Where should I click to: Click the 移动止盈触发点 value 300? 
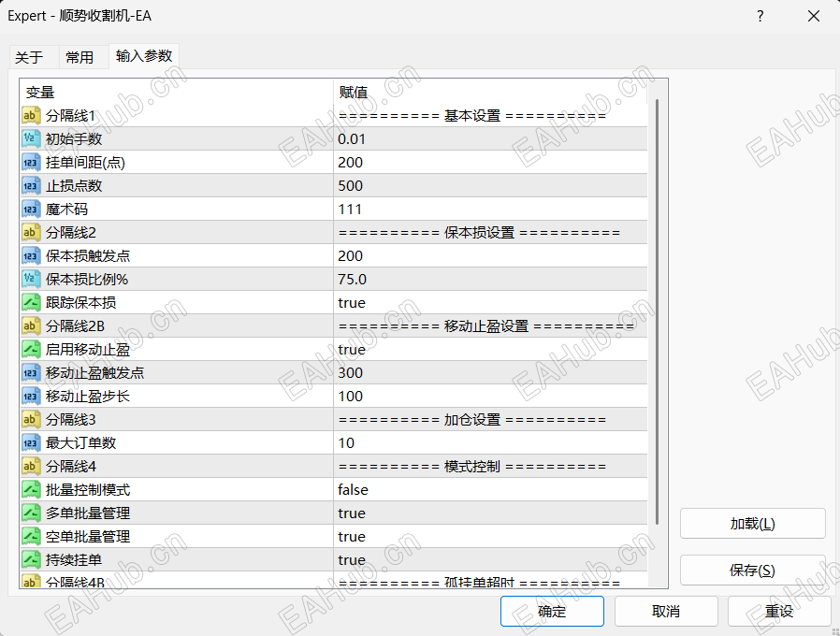pos(351,373)
